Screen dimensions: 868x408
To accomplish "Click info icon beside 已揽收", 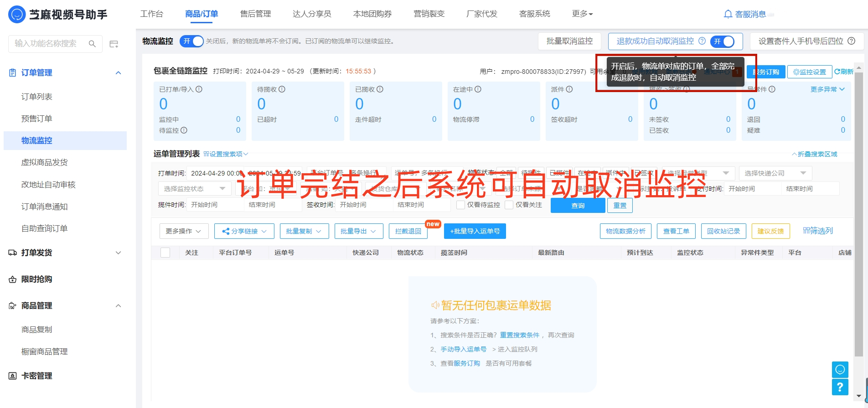I will coord(380,89).
